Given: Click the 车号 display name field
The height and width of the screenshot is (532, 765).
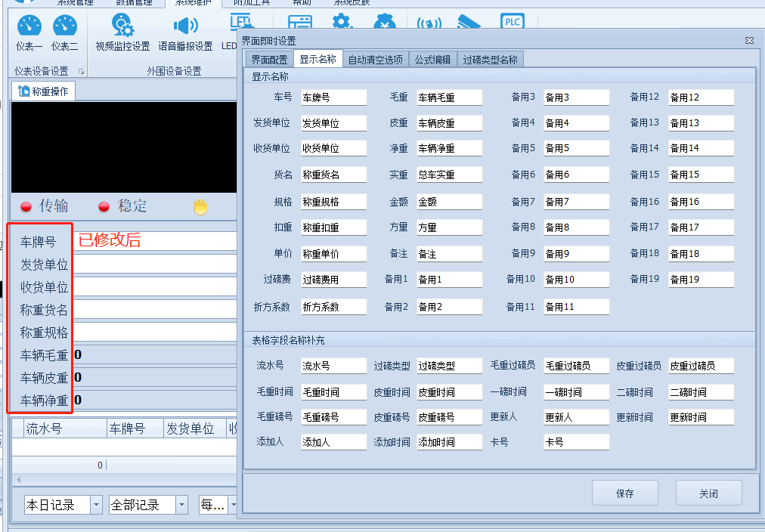Looking at the screenshot, I should pyautogui.click(x=333, y=97).
